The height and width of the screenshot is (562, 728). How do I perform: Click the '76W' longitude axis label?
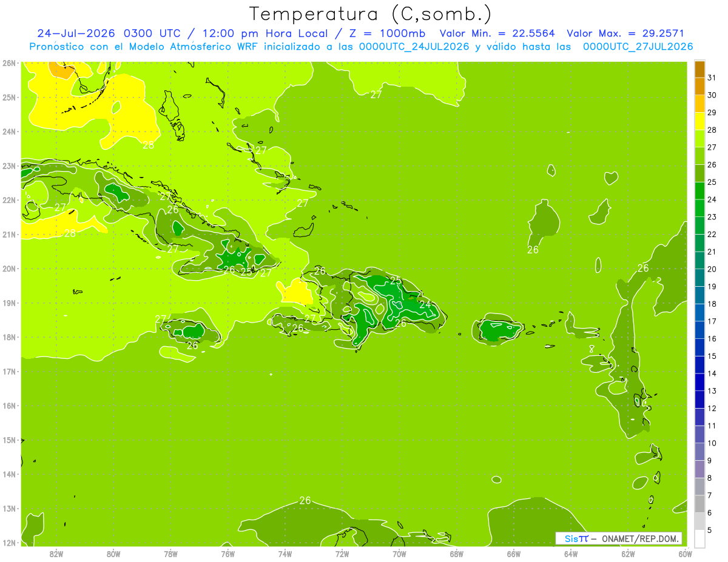227,554
